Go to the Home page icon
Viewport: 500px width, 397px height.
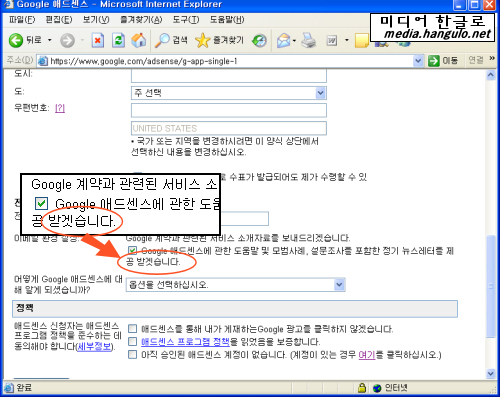139,40
